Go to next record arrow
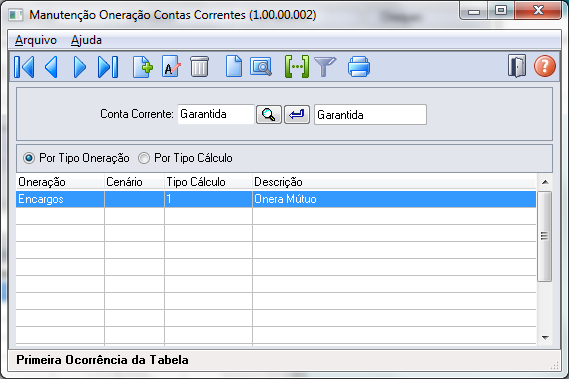 (x=79, y=67)
